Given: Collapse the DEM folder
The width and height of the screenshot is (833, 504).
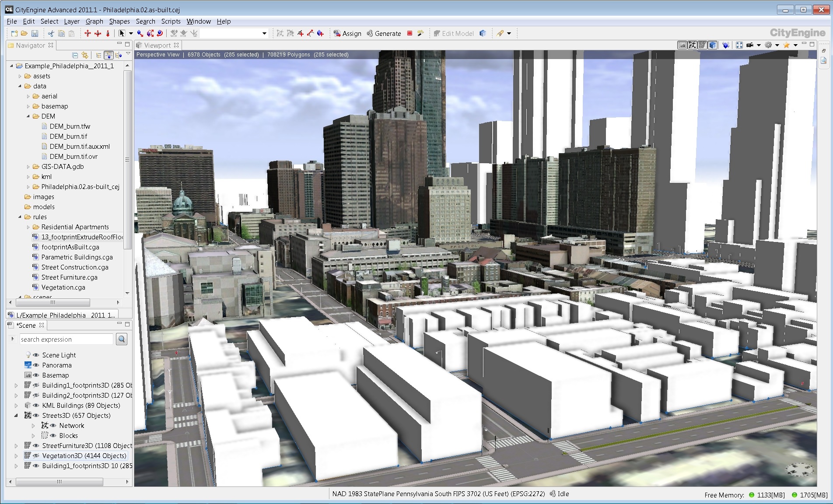Looking at the screenshot, I should pos(28,116).
